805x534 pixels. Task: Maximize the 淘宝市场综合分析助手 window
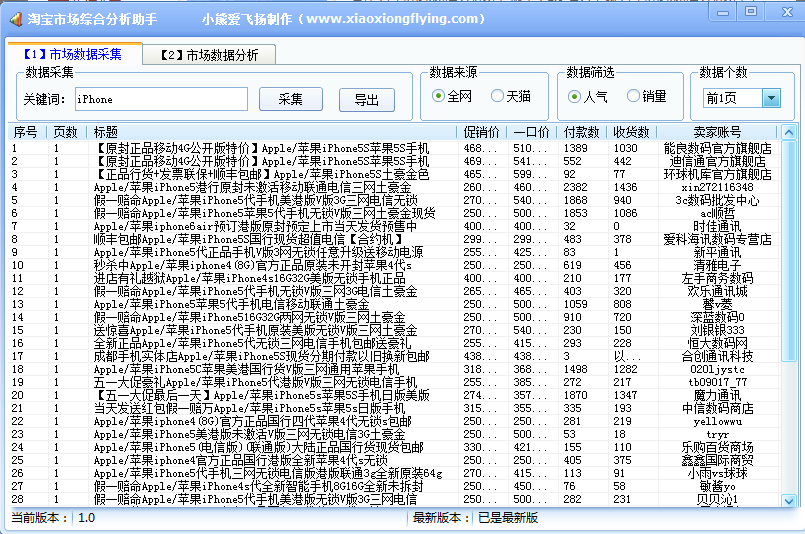coord(751,11)
